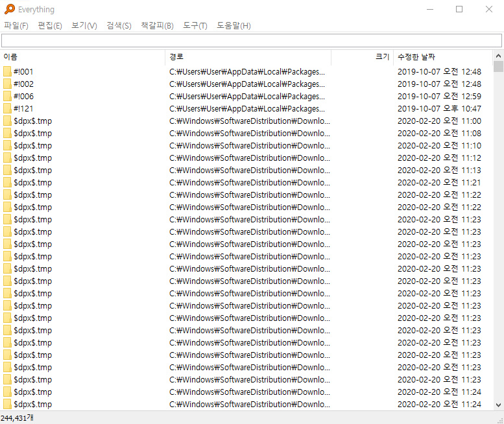Maximize the Everything window
Screen dimensions: 504x424
(459, 9)
